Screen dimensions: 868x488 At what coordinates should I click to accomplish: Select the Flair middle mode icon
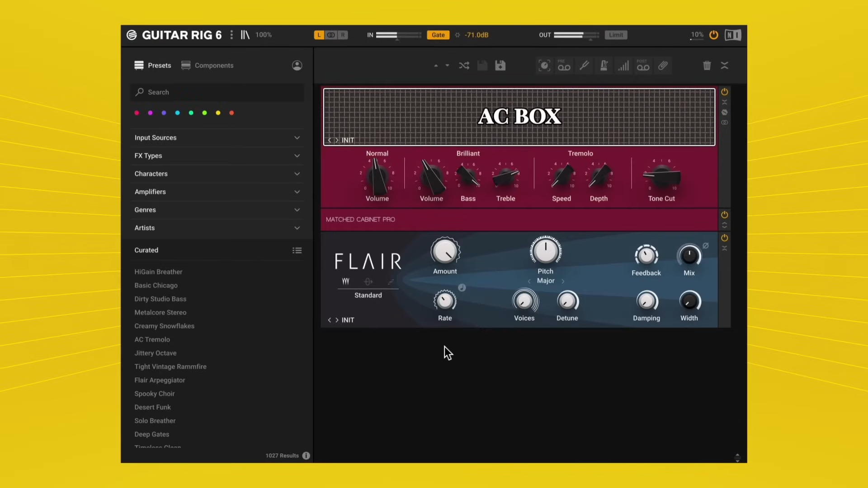[x=368, y=282]
